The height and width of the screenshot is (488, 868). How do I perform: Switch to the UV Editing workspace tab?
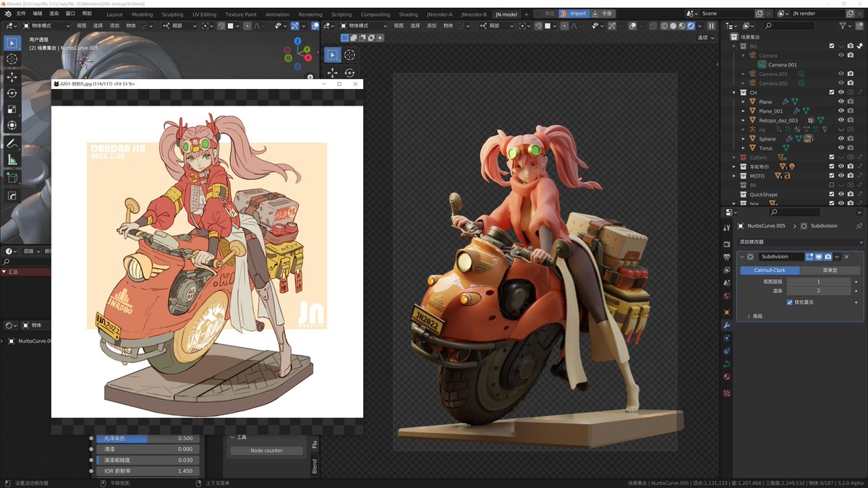coord(204,14)
